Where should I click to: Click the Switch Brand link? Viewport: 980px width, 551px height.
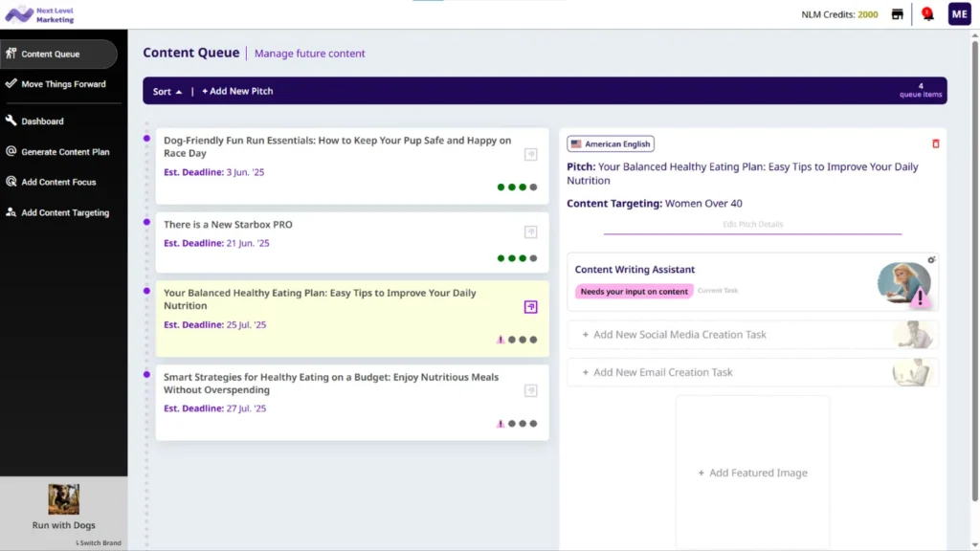[99, 543]
